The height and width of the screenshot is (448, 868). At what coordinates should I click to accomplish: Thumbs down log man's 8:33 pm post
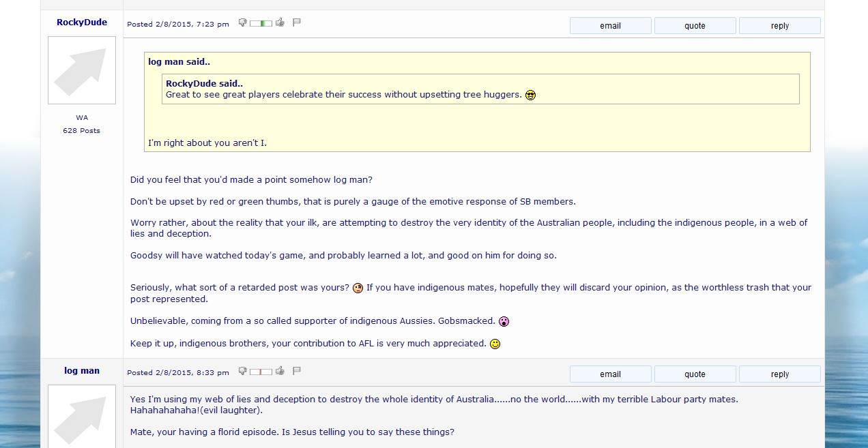pyautogui.click(x=242, y=372)
